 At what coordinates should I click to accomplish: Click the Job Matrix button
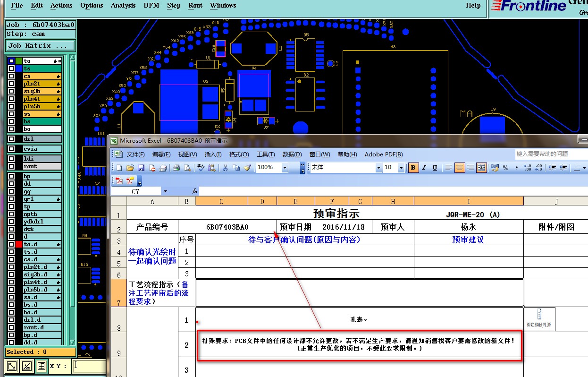click(41, 46)
